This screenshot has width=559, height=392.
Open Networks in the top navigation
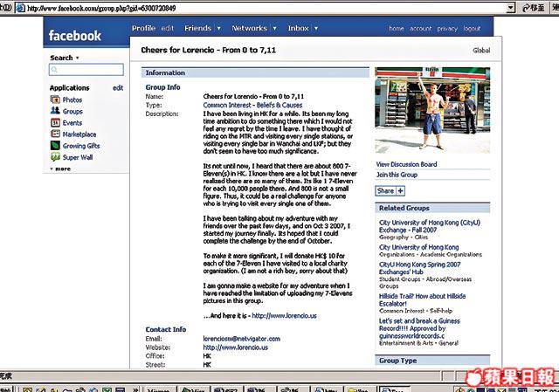249,28
